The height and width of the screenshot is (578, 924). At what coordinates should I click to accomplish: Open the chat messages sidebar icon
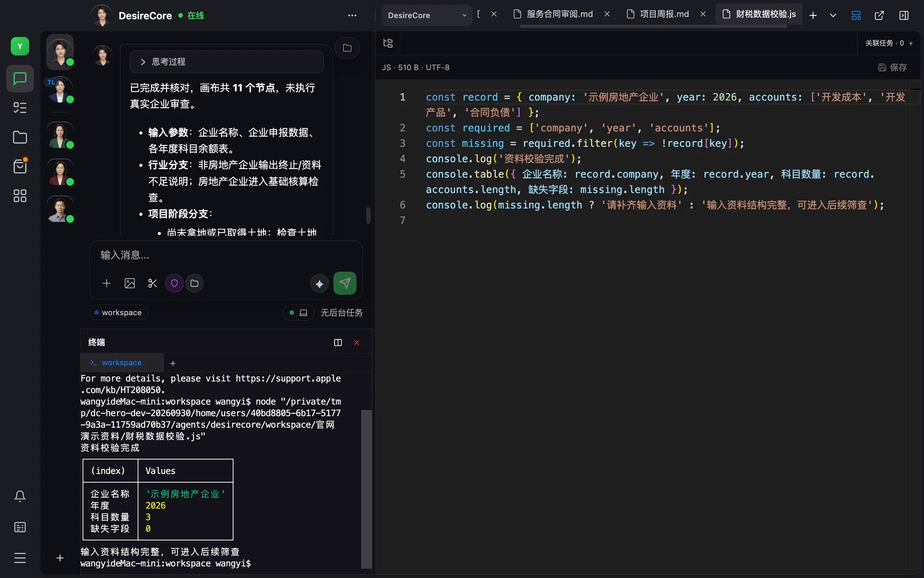20,79
